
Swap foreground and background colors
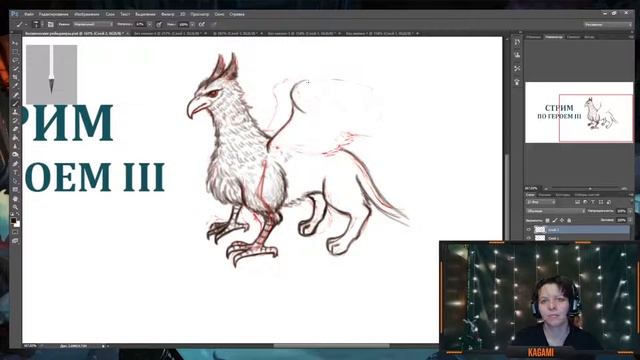pyautogui.click(x=18, y=214)
